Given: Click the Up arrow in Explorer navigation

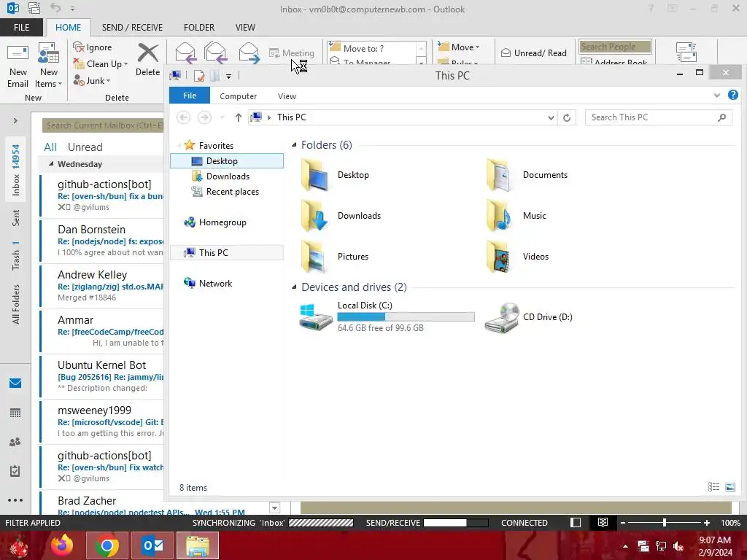Looking at the screenshot, I should click(x=239, y=117).
